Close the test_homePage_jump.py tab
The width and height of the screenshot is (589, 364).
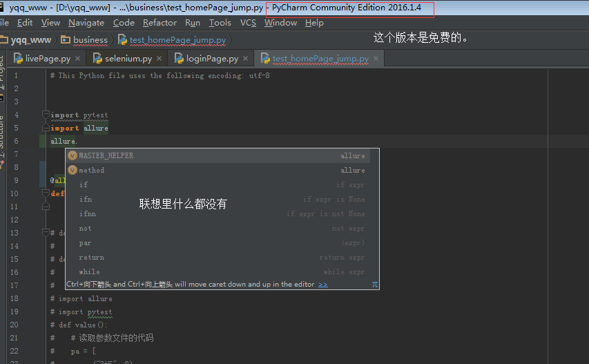point(376,59)
